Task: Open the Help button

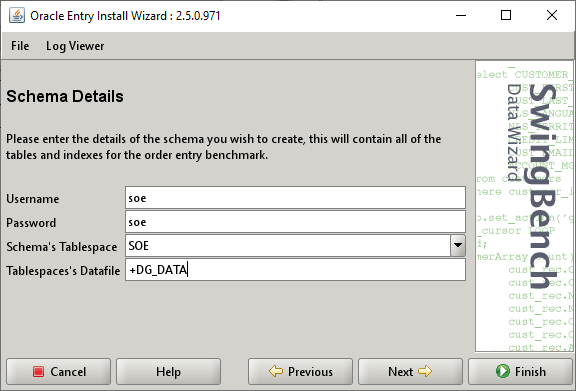Action: click(x=168, y=372)
